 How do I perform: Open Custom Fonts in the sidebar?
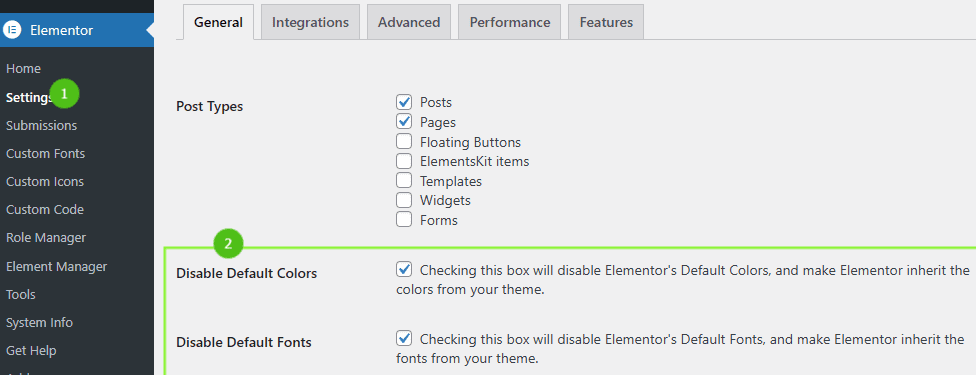pos(45,153)
